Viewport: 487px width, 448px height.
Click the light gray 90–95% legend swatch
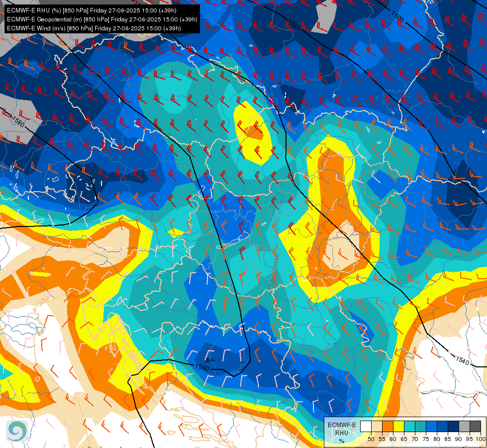464,426
